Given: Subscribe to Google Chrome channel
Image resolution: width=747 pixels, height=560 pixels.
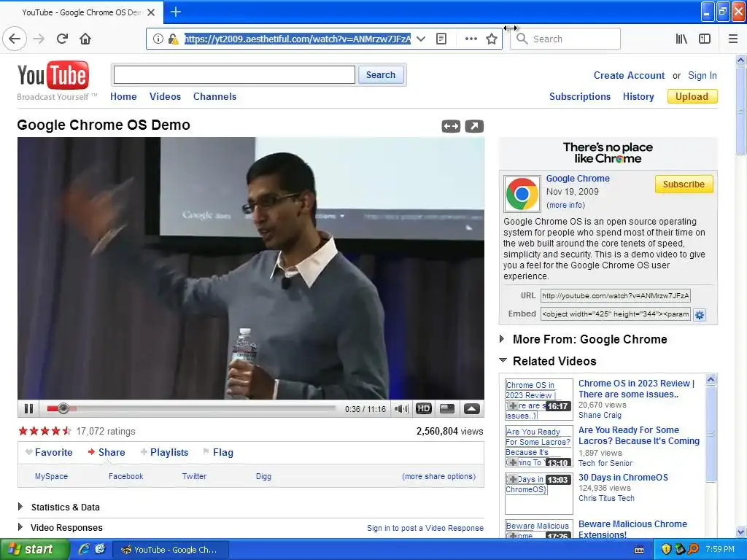Looking at the screenshot, I should 684,184.
